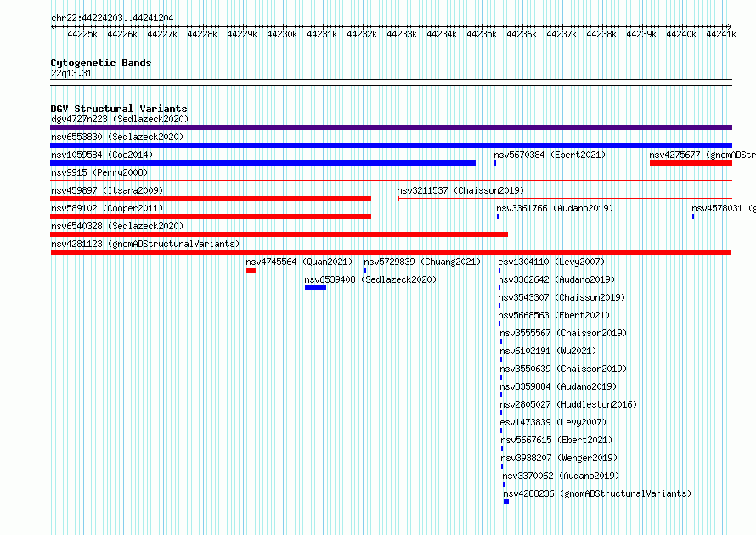Open the nsv1059584 (Coe2014) variant
The width and height of the screenshot is (756, 535).
click(x=102, y=155)
